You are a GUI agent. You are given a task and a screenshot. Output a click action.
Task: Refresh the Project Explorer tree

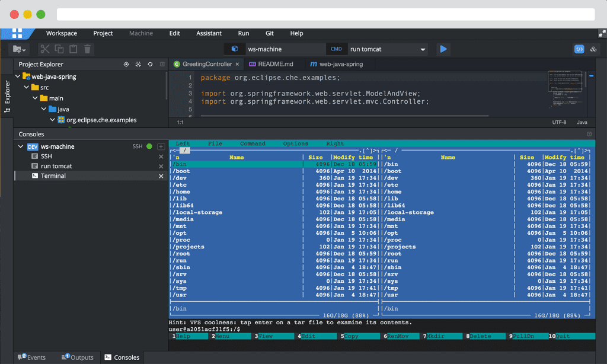click(151, 64)
